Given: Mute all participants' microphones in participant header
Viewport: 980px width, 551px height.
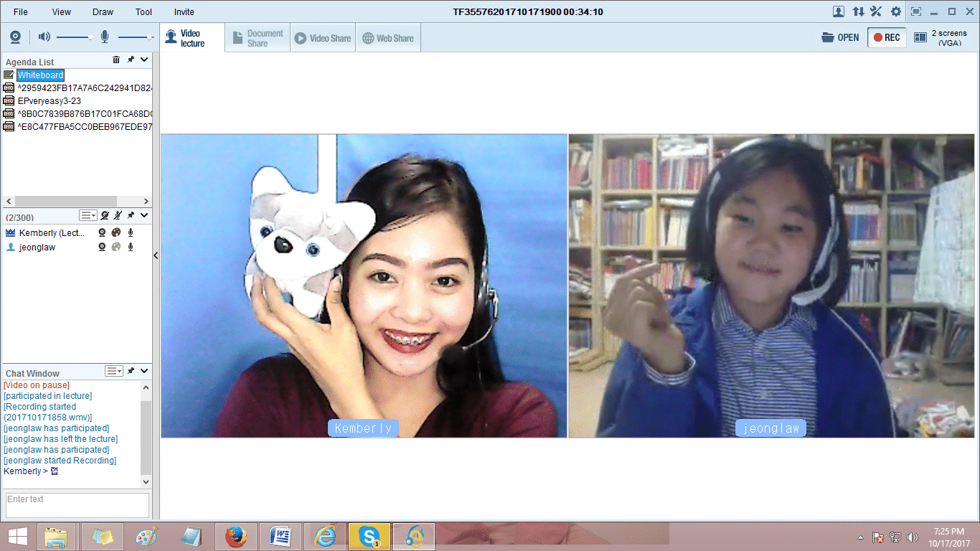Looking at the screenshot, I should point(118,215).
